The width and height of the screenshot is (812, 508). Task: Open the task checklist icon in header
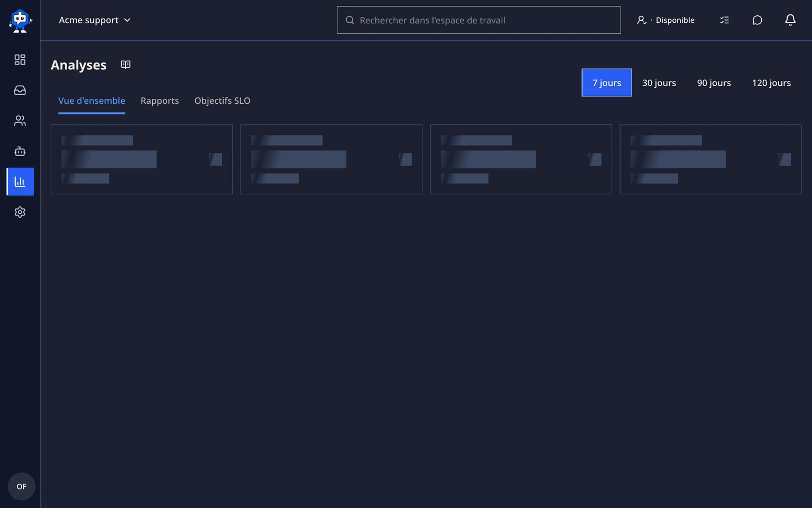click(x=725, y=20)
